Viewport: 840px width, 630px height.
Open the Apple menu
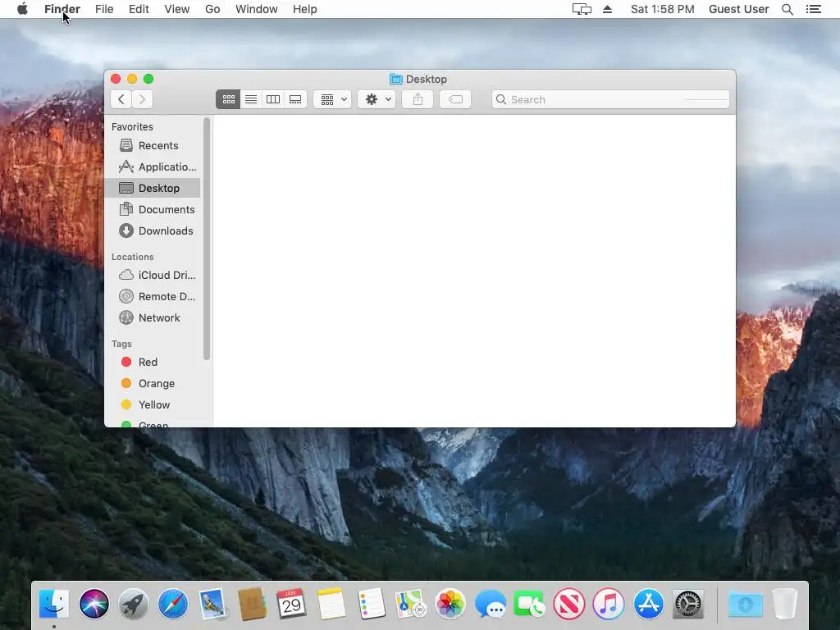tap(22, 9)
